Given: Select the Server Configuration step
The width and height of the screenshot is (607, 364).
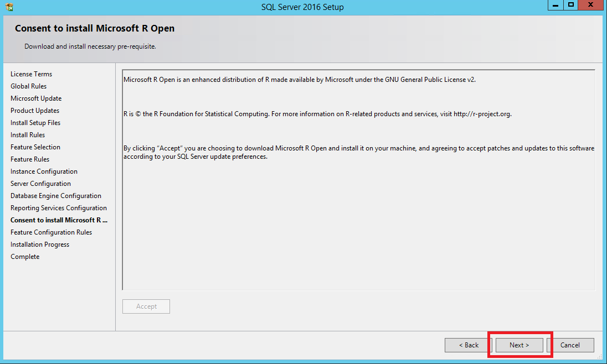Looking at the screenshot, I should coord(40,183).
